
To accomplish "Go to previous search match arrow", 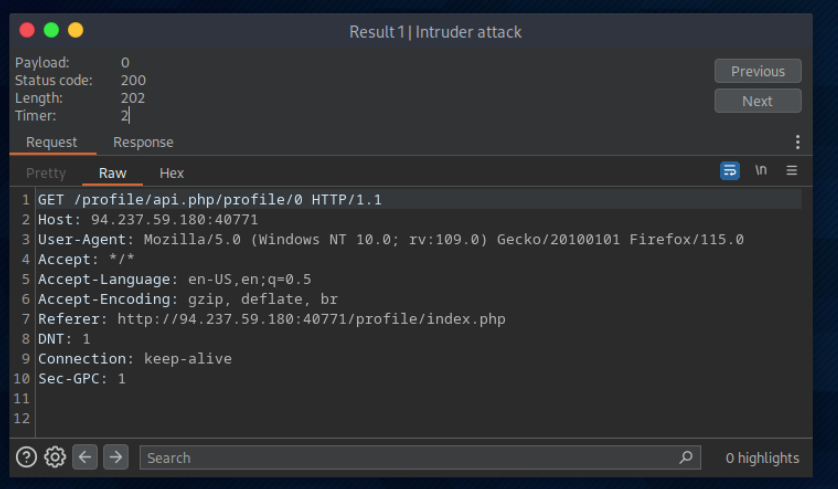I will click(x=85, y=457).
